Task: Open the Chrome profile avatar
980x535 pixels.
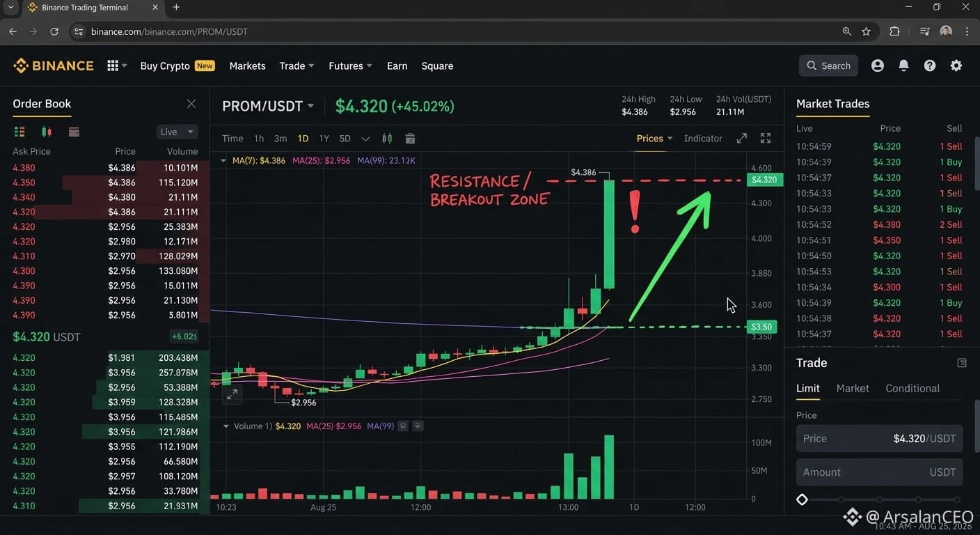Action: point(945,31)
